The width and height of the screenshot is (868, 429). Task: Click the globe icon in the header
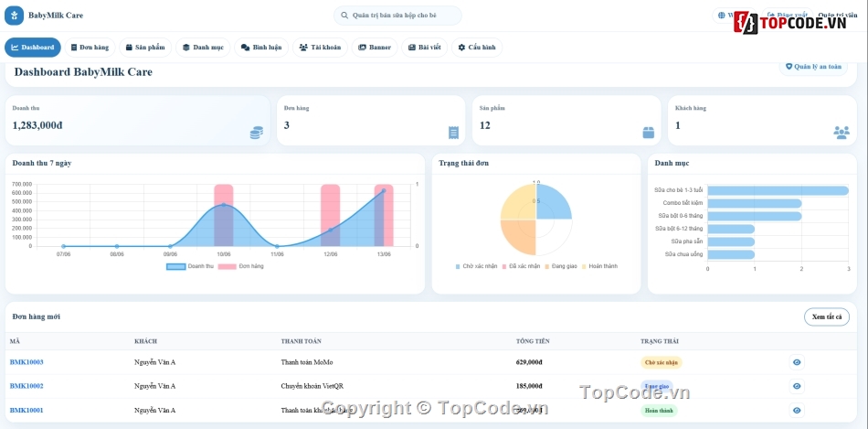(721, 16)
